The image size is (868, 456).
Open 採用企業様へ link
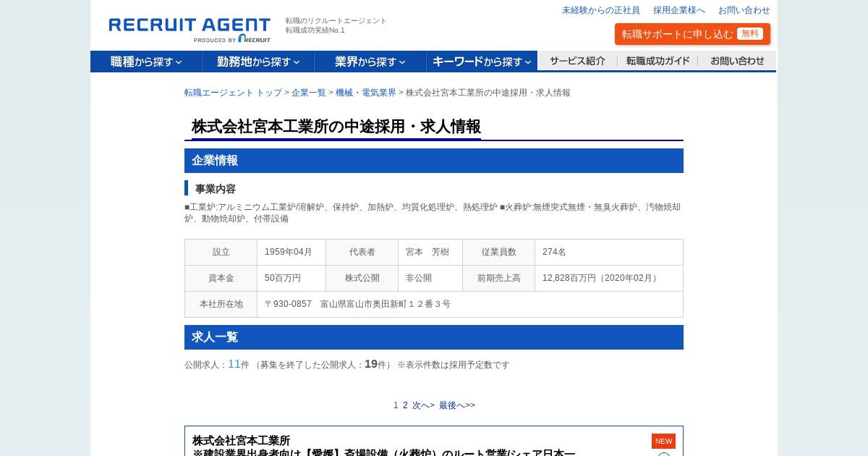click(x=679, y=10)
